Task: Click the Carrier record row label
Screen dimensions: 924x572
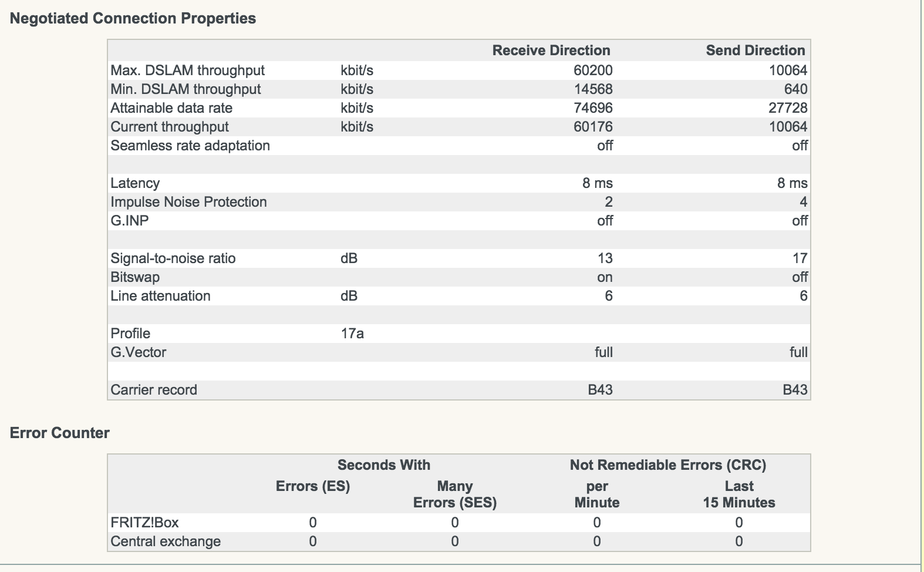Action: (x=154, y=390)
